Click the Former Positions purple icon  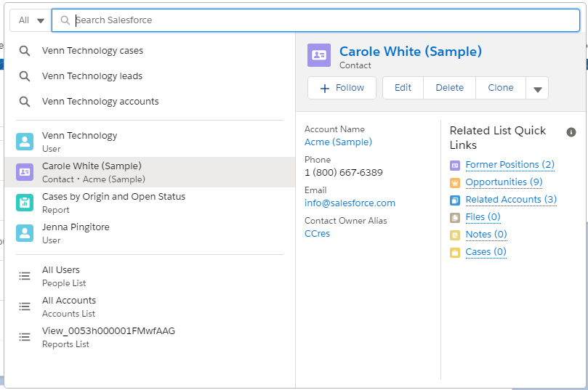click(455, 165)
